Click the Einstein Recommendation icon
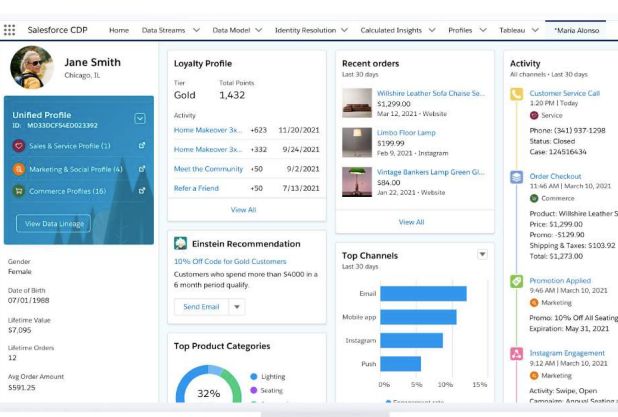Screen dimensions: 618x417 [181, 244]
